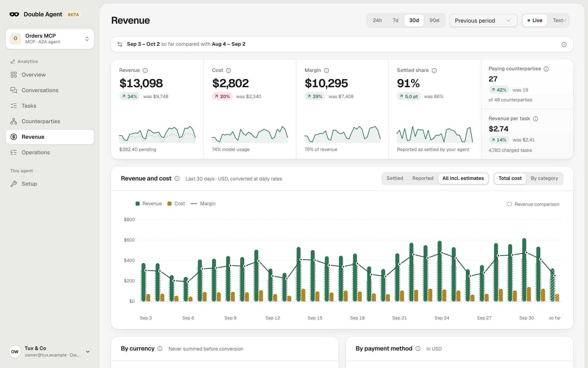Expand the Tux & Co account menu

click(x=50, y=352)
